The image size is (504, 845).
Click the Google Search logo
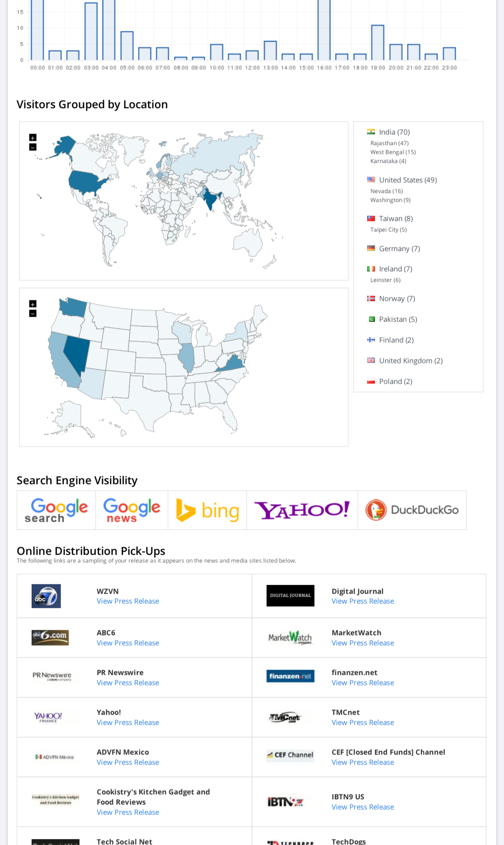56,510
